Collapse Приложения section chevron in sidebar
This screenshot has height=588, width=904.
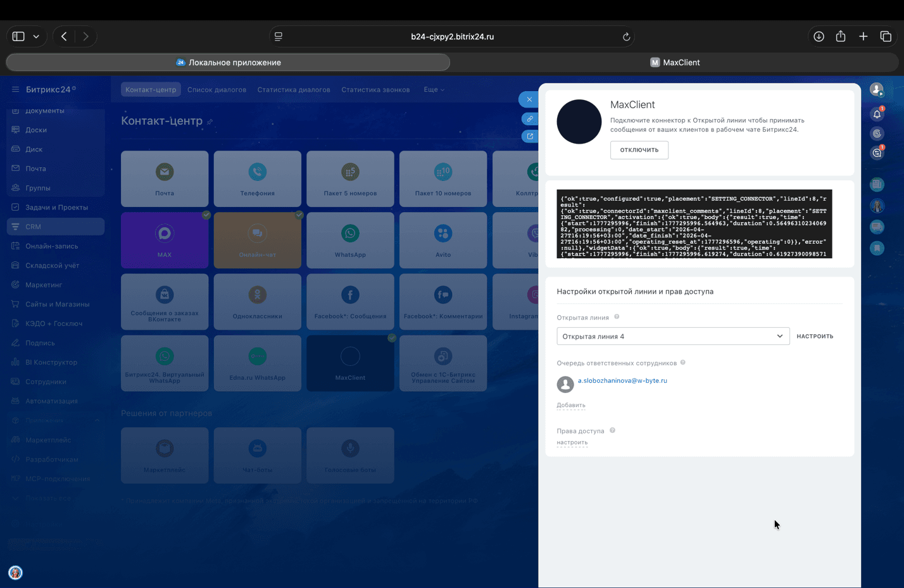(x=97, y=420)
